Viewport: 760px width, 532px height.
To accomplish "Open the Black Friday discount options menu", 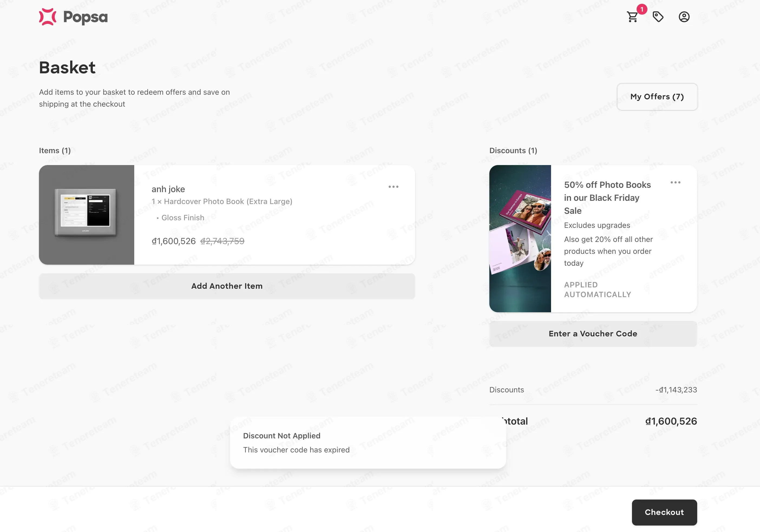I will point(675,183).
